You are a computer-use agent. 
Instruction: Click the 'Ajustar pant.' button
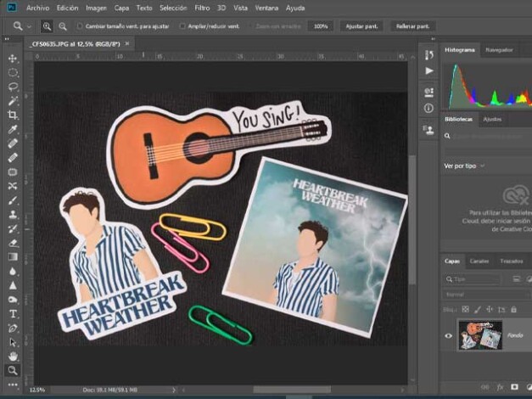point(361,26)
